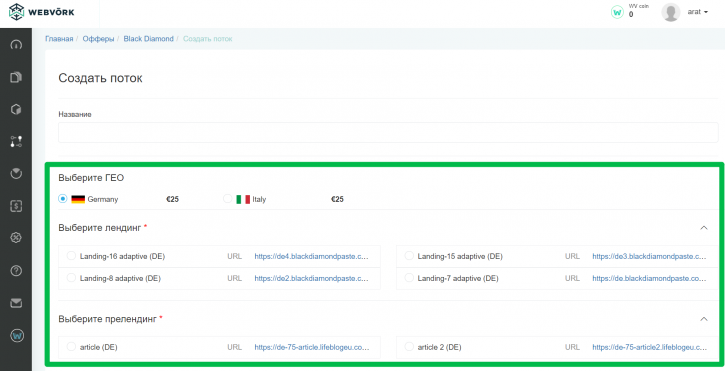
Task: Open the dashboard gauge icon in sidebar
Action: click(x=16, y=45)
